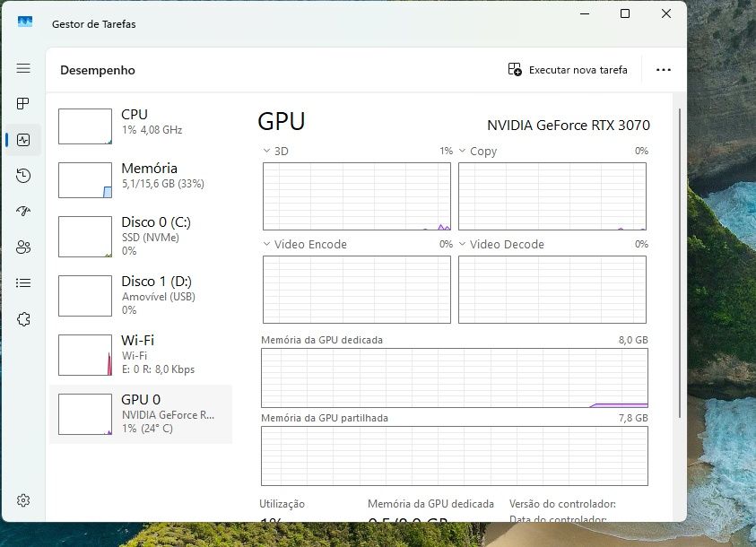Maximize the Gestor de Tarefas window
The height and width of the screenshot is (547, 756).
[x=625, y=13]
